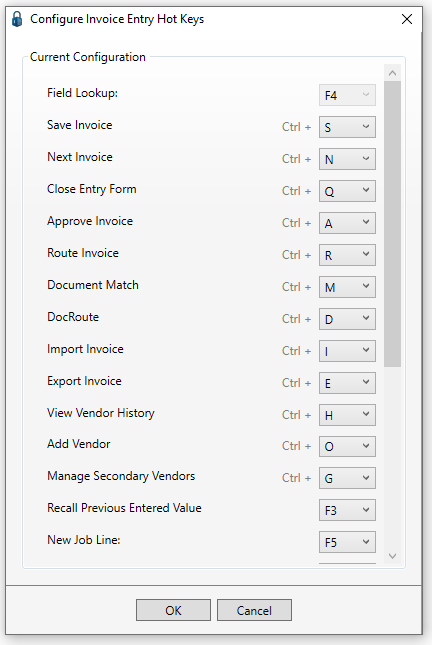Open the View Vendor History key dropdown
The height and width of the screenshot is (645, 432).
click(x=347, y=415)
